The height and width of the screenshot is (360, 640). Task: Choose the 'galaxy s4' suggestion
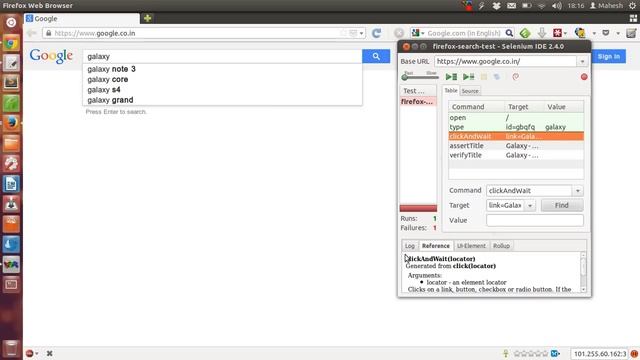(222, 90)
